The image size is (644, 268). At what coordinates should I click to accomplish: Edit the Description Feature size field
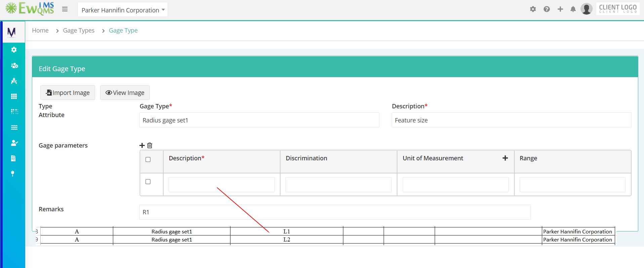(511, 120)
